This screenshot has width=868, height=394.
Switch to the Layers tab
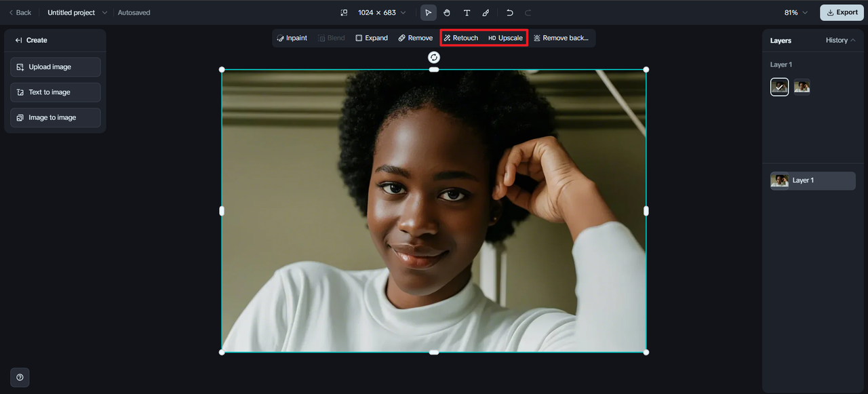(781, 41)
